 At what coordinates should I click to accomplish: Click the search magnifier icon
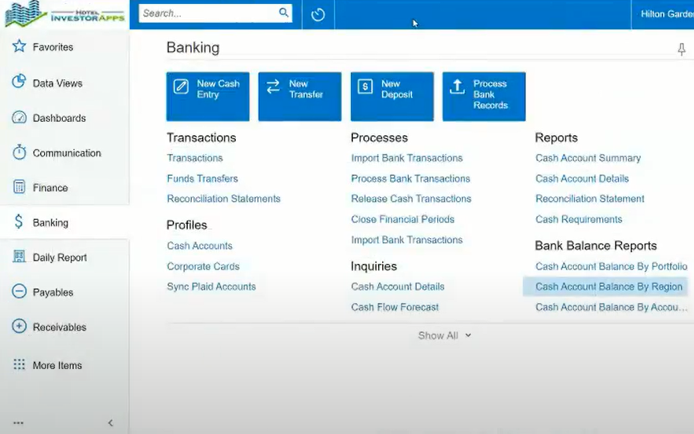point(284,14)
